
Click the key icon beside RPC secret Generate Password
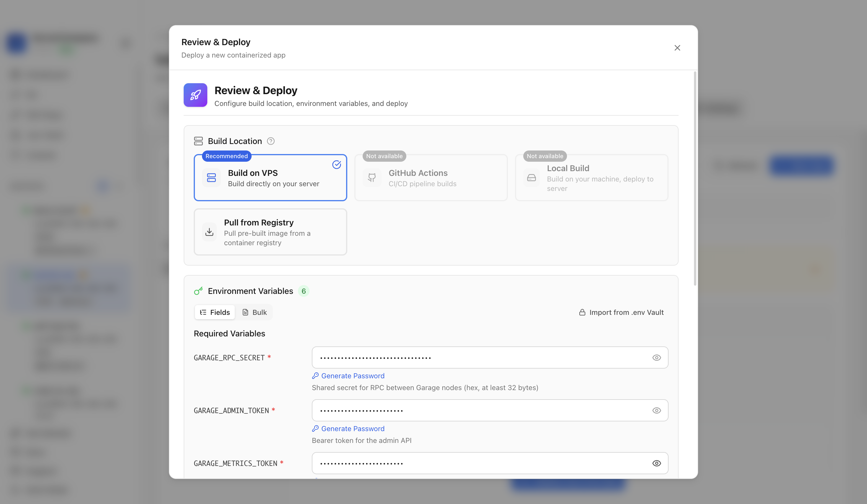(x=315, y=376)
